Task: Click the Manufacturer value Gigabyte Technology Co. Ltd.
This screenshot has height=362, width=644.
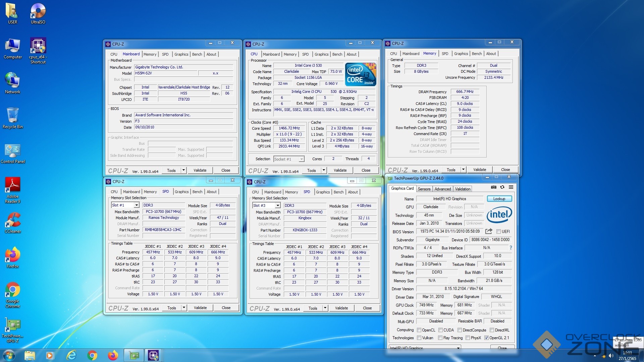Action: [183, 67]
